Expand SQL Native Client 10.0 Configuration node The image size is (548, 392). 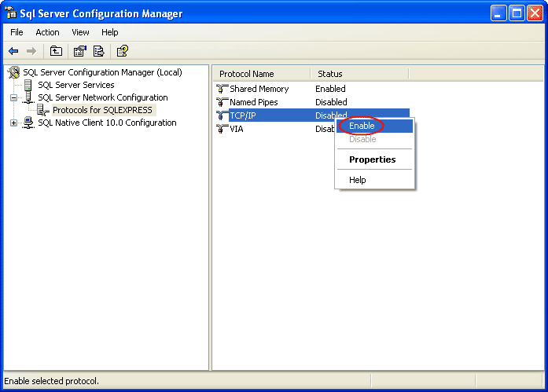[x=13, y=123]
